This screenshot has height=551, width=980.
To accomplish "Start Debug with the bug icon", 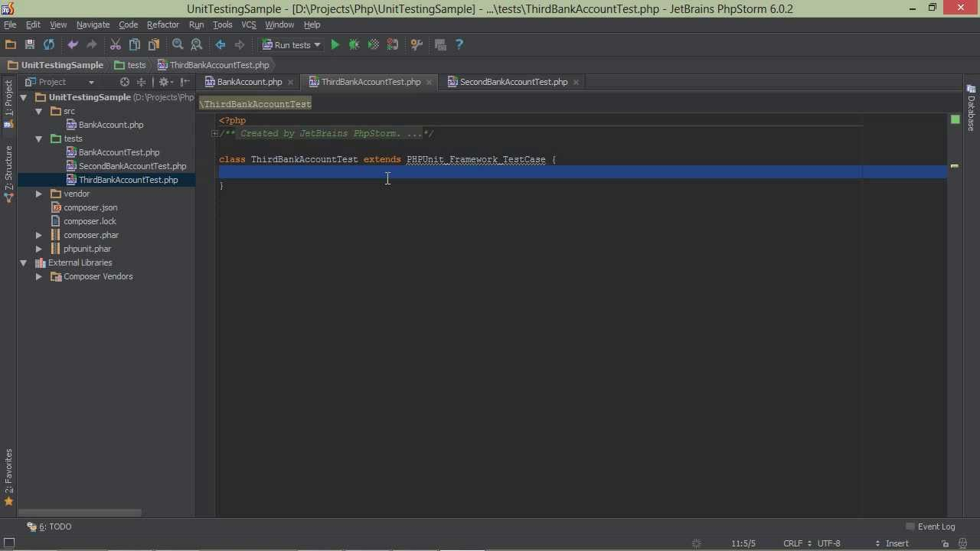I will pyautogui.click(x=354, y=45).
